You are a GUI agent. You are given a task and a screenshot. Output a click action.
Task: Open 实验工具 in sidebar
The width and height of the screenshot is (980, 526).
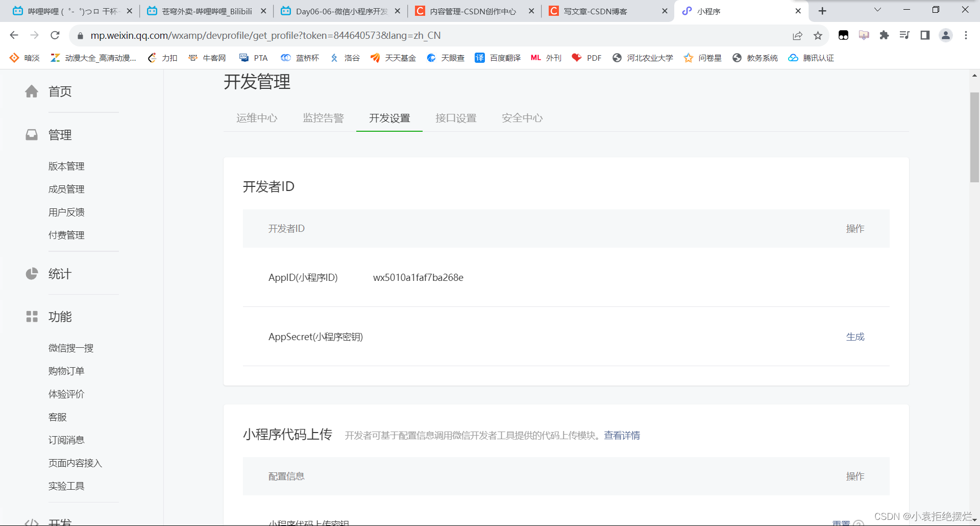[66, 486]
